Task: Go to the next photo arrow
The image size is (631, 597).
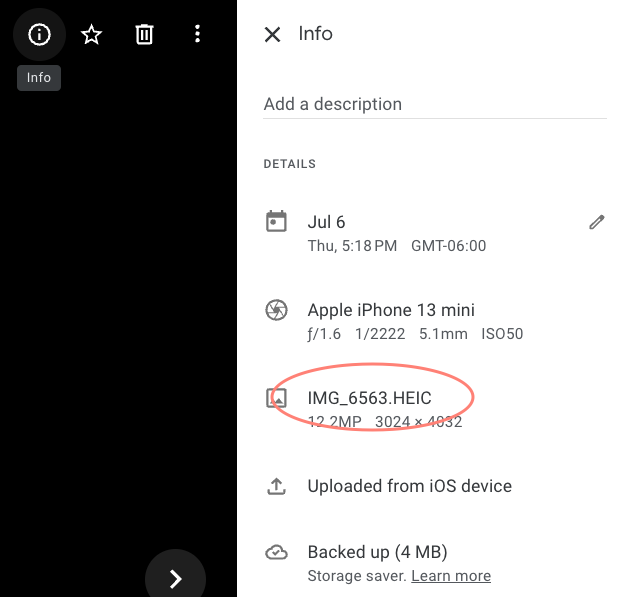Action: [x=175, y=578]
